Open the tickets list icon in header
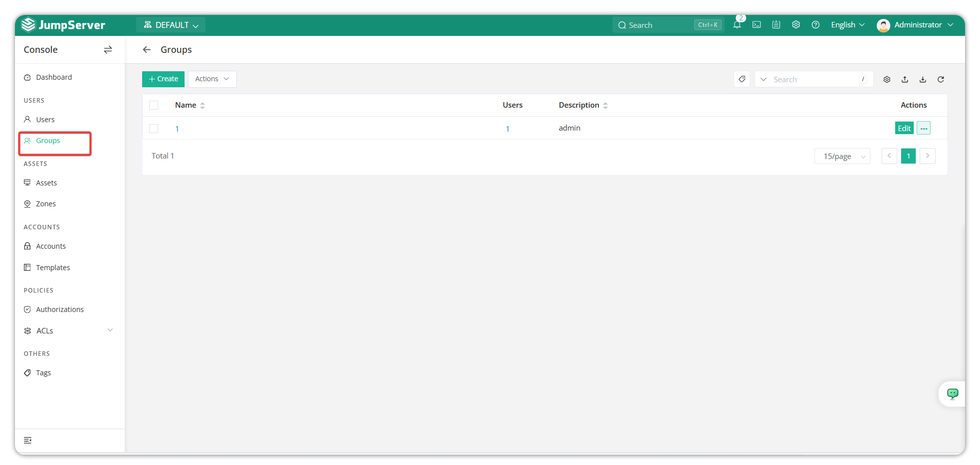980x465 pixels. [776, 24]
